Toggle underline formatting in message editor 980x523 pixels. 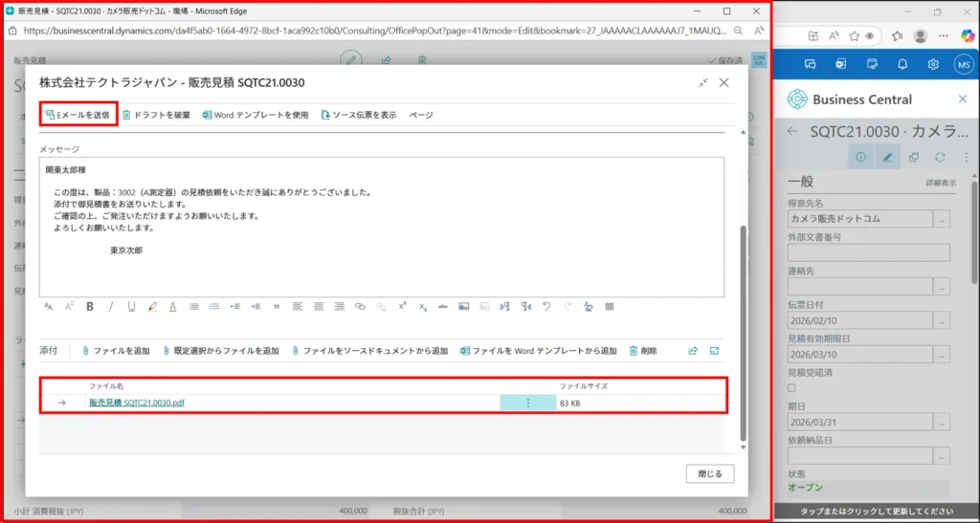(x=131, y=307)
